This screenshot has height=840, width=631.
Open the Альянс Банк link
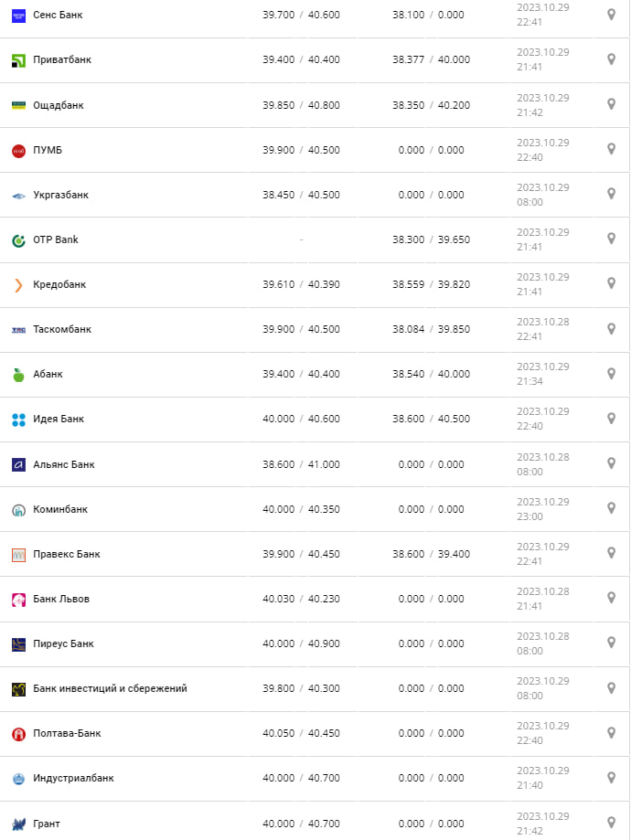click(63, 464)
